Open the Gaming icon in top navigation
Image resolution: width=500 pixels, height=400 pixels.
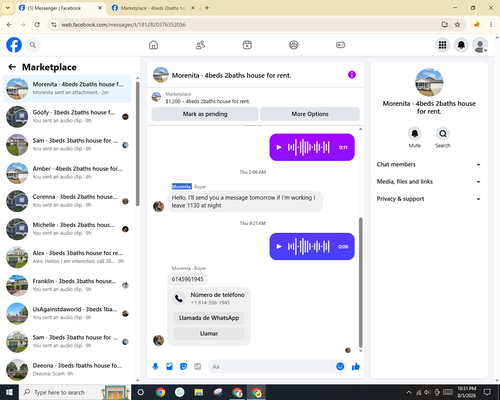click(x=340, y=45)
